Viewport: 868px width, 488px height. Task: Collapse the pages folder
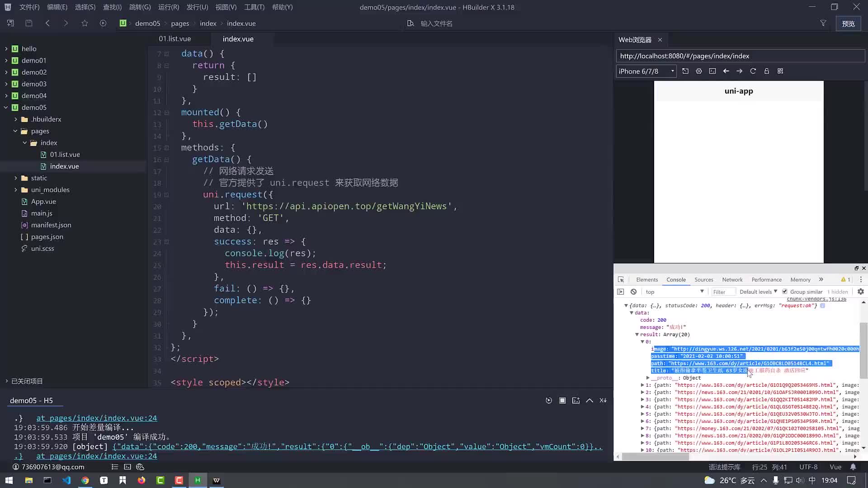point(15,131)
